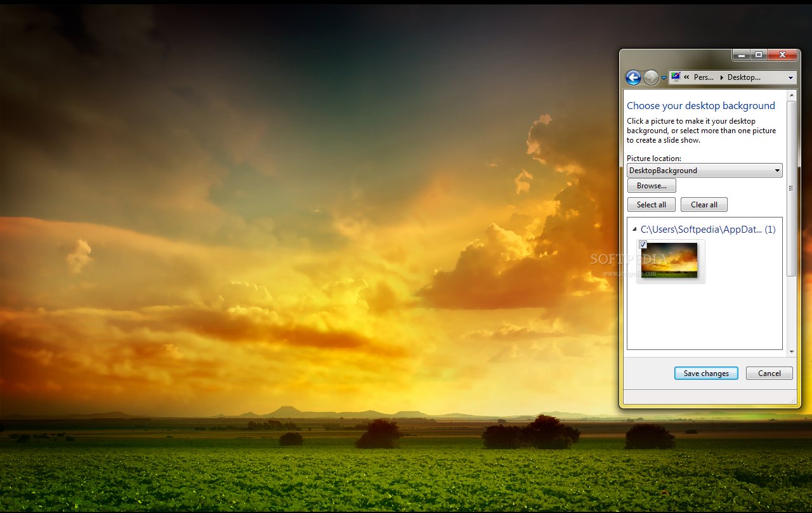The image size is (812, 513).
Task: Open the Picture location dropdown
Action: coord(704,171)
